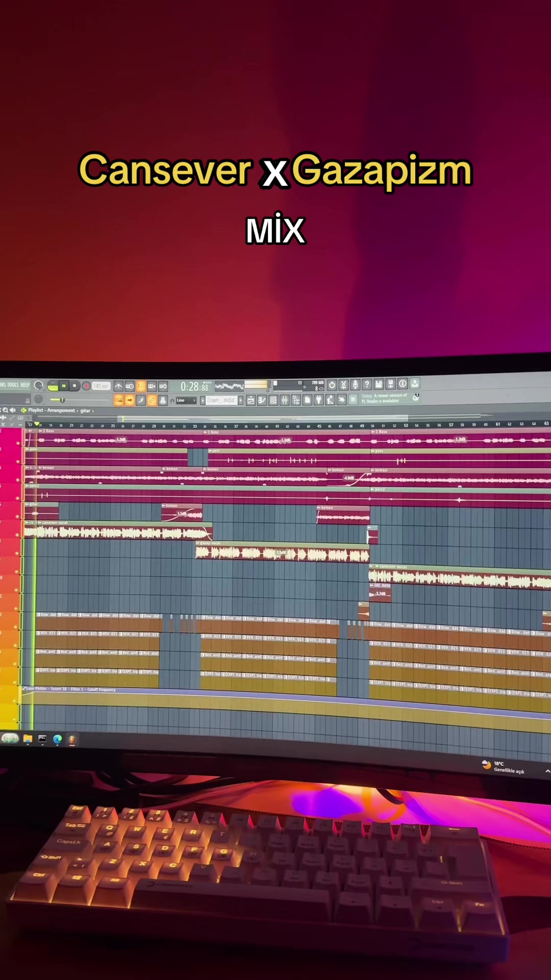This screenshot has height=980, width=551.
Task: Click the tempo tapper icon
Action: [330, 401]
